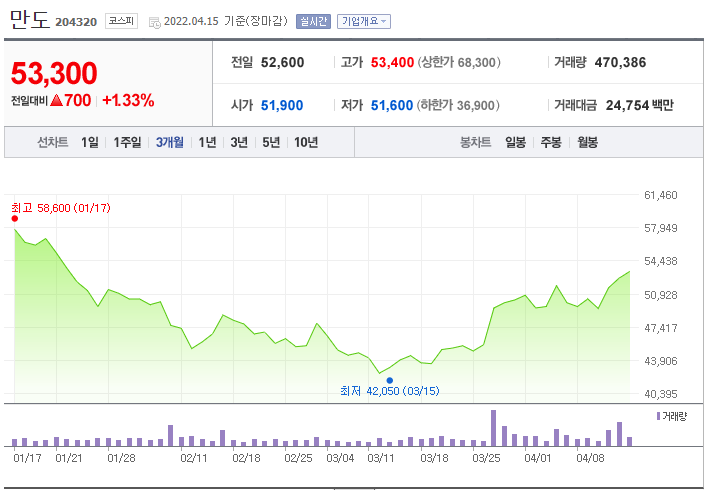The height and width of the screenshot is (490, 704).
Task: Switch to 일봉 daily candle chart
Action: (515, 142)
